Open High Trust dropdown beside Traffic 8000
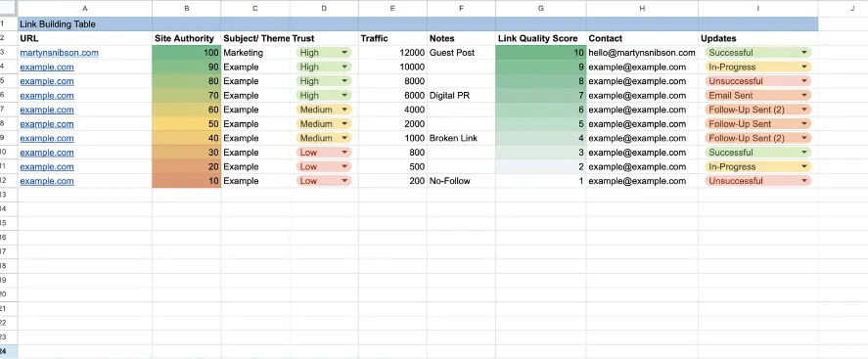Viewport: 868px width, 359px height. tap(324, 81)
